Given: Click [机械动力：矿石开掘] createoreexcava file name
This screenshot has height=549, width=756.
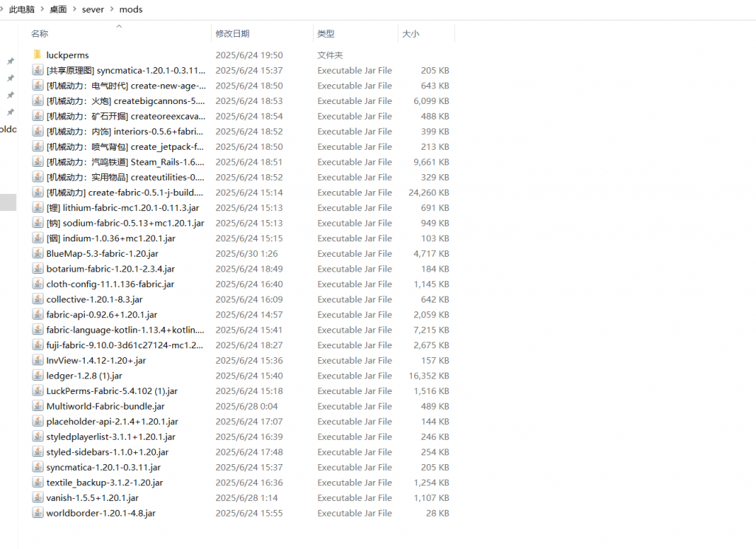Looking at the screenshot, I should tap(126, 116).
